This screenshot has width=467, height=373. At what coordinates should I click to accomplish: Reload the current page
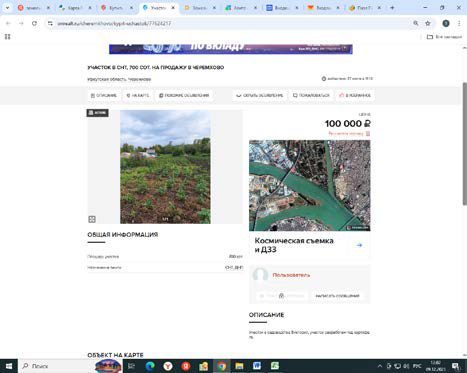point(34,23)
